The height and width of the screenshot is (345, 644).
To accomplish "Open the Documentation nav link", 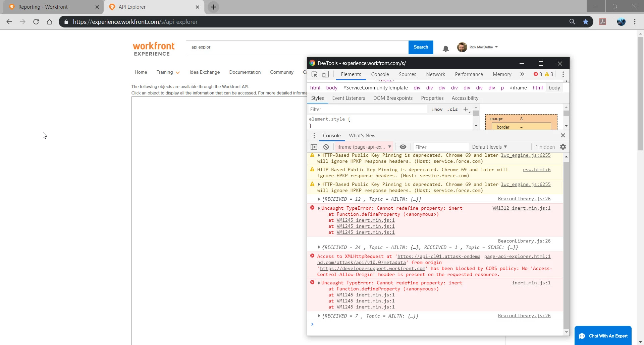I will (245, 72).
